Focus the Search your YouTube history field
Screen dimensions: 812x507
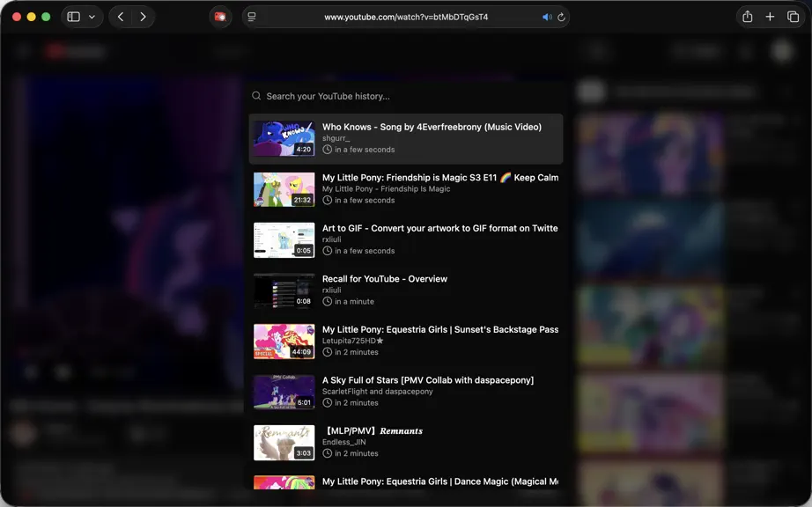click(405, 96)
